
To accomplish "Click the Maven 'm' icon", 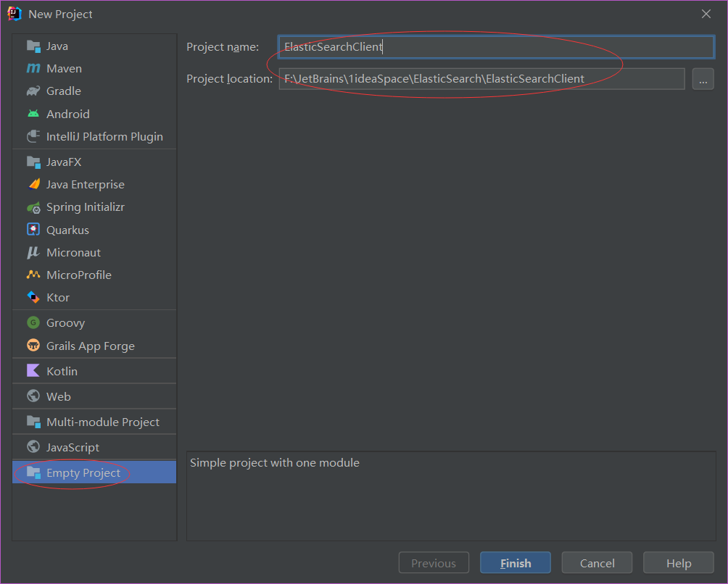I will coord(33,68).
